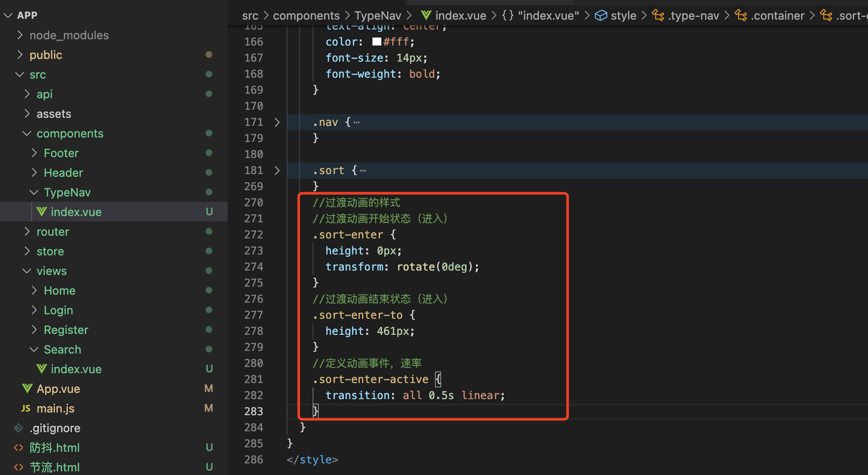Collapse the components folder chevron
The height and width of the screenshot is (475, 868).
[x=27, y=133]
